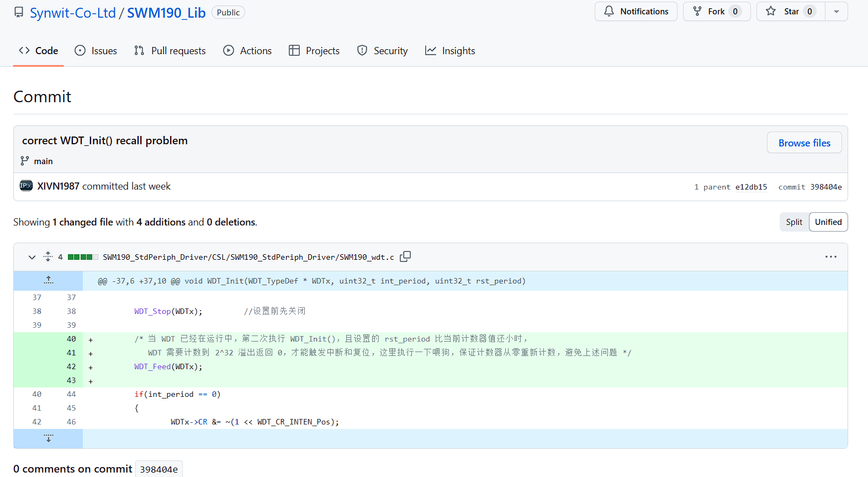Open the star lists dropdown arrow
The width and height of the screenshot is (868, 477).
[x=837, y=11]
